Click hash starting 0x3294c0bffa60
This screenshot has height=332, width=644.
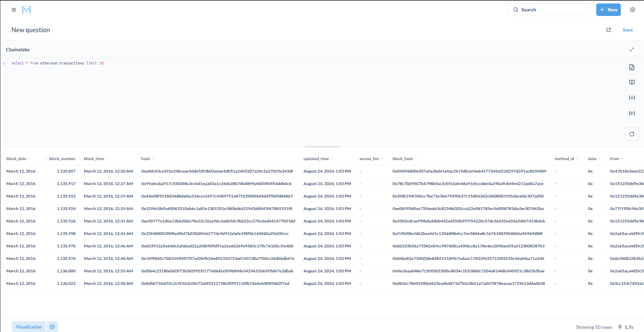tap(217, 209)
